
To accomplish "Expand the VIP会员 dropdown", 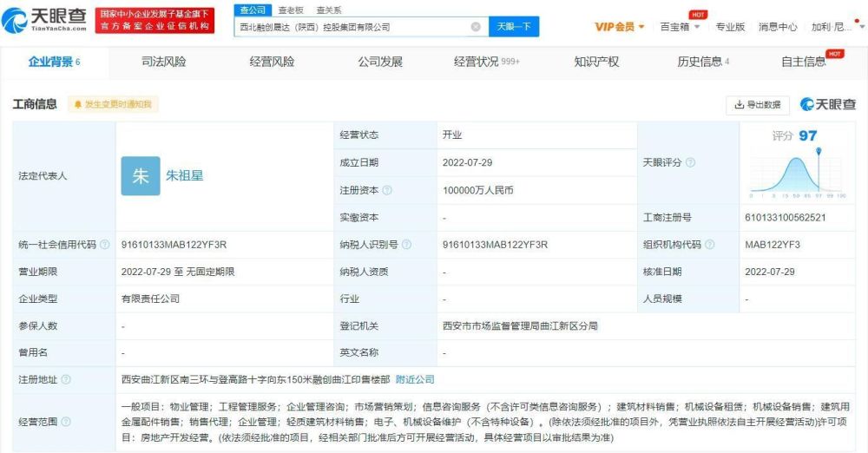I will 620,27.
